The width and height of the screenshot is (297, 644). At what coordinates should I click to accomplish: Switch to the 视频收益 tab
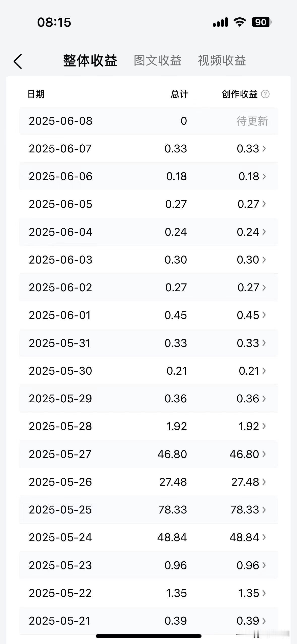(x=222, y=61)
